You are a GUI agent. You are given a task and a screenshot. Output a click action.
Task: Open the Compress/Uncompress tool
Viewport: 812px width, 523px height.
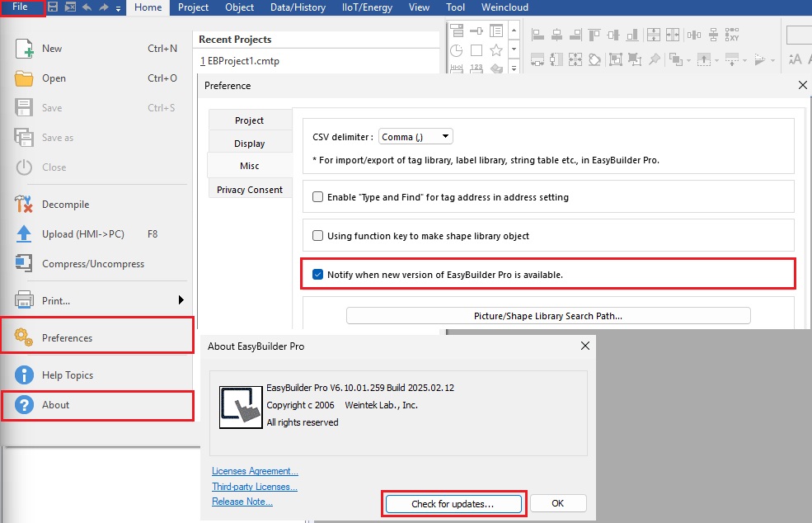[x=92, y=264]
